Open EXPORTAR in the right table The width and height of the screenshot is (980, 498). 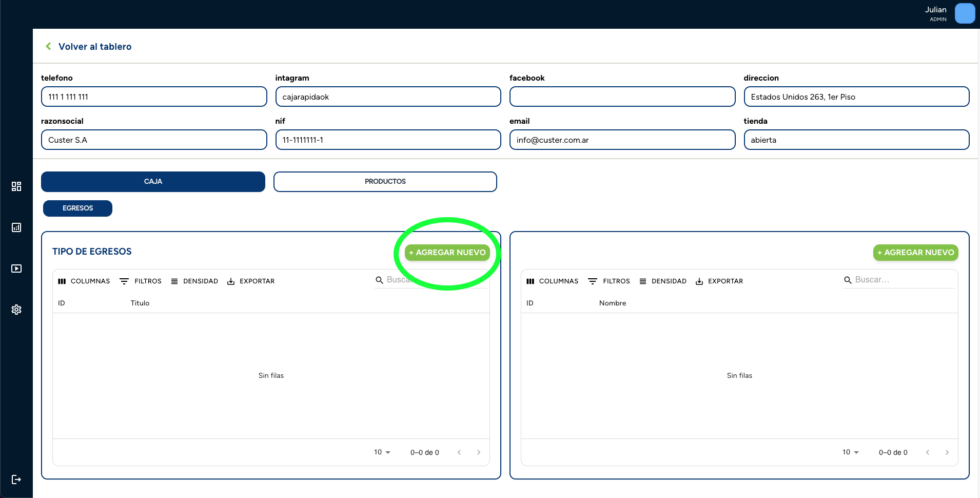[x=720, y=281]
